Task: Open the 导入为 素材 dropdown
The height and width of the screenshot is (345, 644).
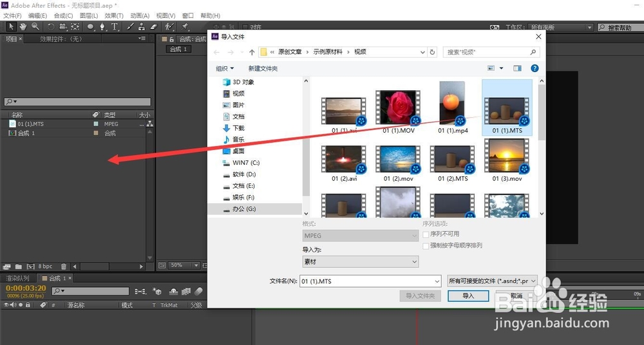Action: click(360, 261)
